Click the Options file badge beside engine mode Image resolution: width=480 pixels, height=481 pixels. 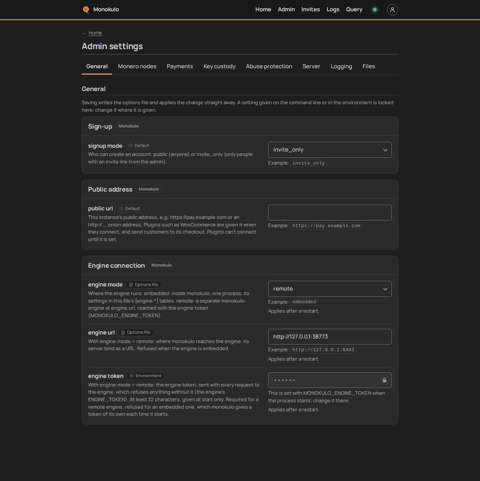144,285
